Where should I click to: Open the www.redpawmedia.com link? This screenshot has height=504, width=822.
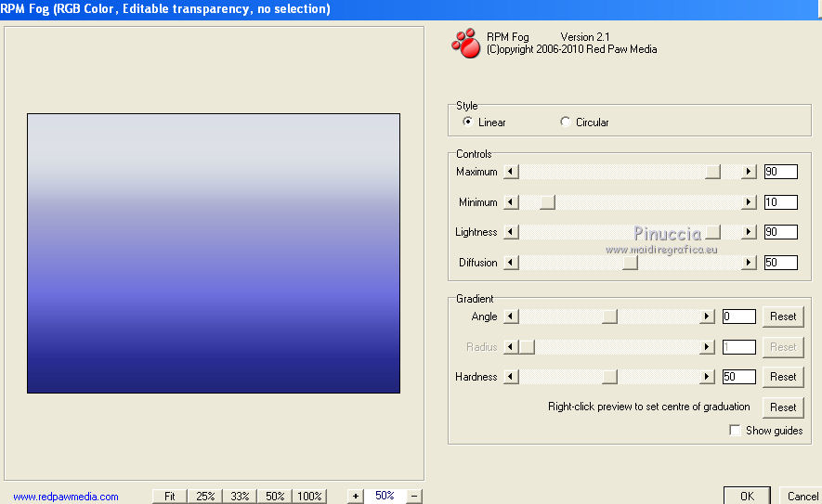coord(66,497)
